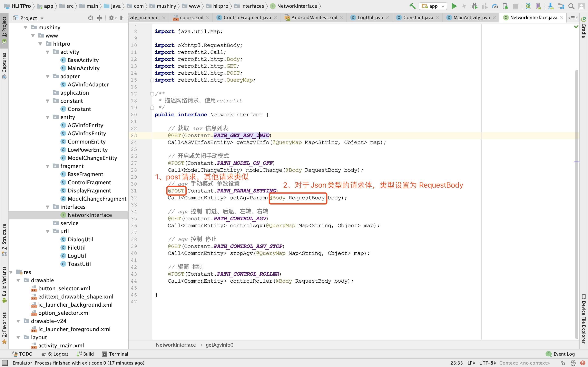
Task: Sync project with Gradle files icon
Action: pos(528,6)
